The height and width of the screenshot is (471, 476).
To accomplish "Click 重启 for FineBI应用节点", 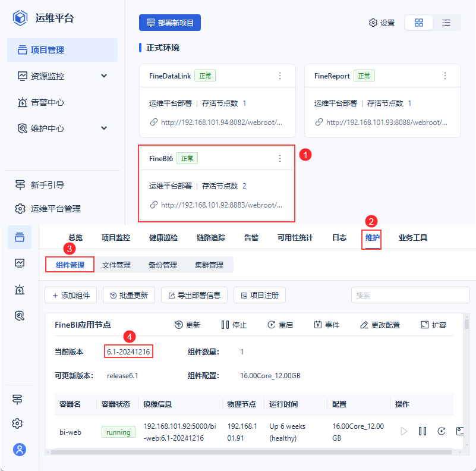I will 280,325.
